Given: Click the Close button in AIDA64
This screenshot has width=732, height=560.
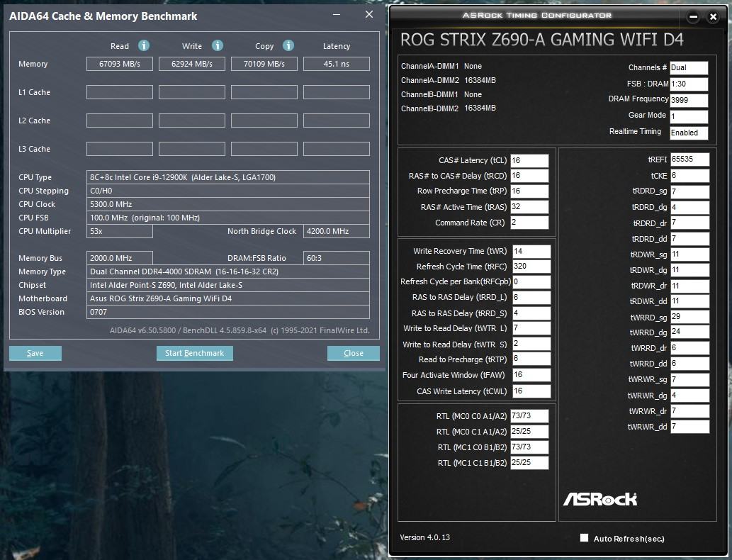Looking at the screenshot, I should [x=354, y=353].
